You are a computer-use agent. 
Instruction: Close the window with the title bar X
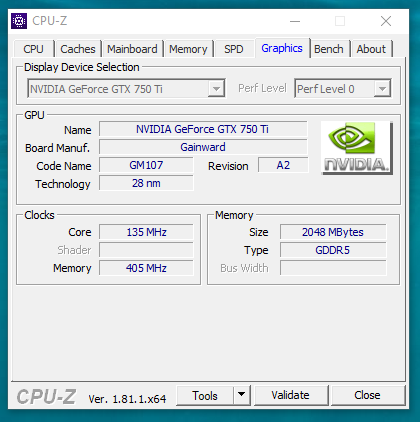386,21
